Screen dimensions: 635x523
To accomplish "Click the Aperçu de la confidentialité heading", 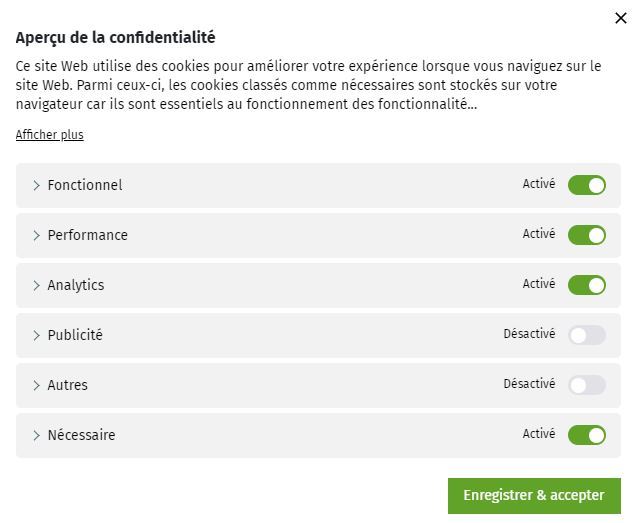I will (x=115, y=38).
